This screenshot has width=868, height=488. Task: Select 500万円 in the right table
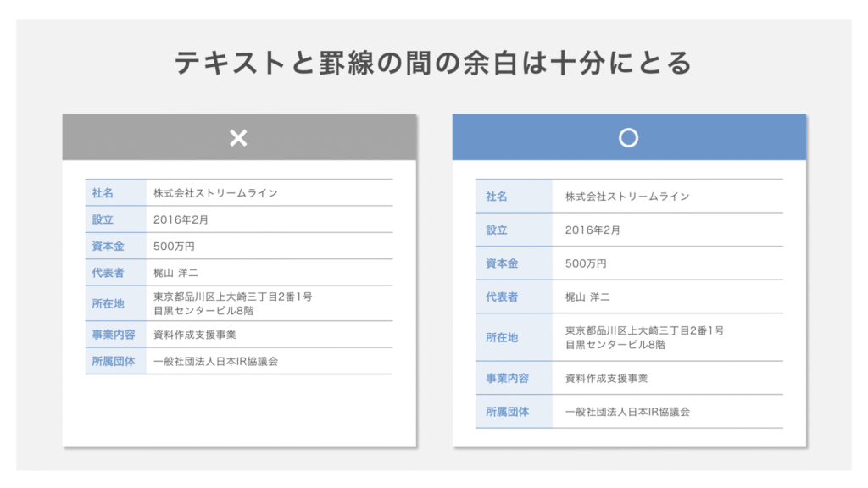point(586,264)
